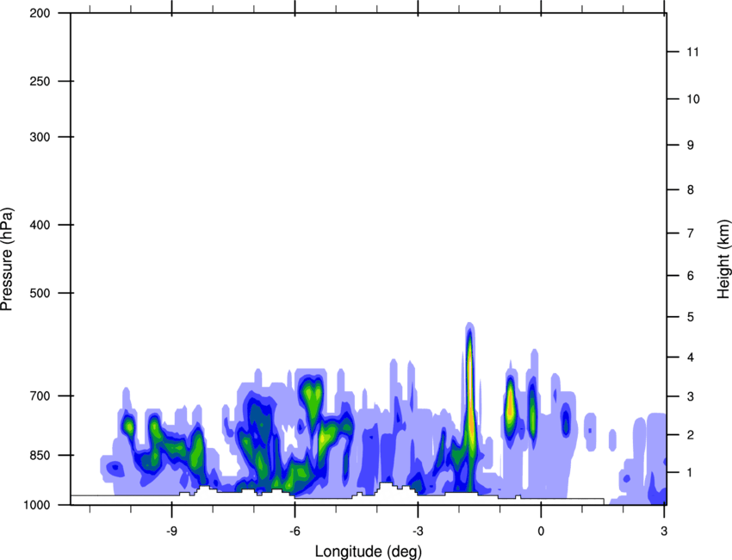This screenshot has height=560, width=732.
Task: Click the 6 km height label
Action: click(691, 276)
